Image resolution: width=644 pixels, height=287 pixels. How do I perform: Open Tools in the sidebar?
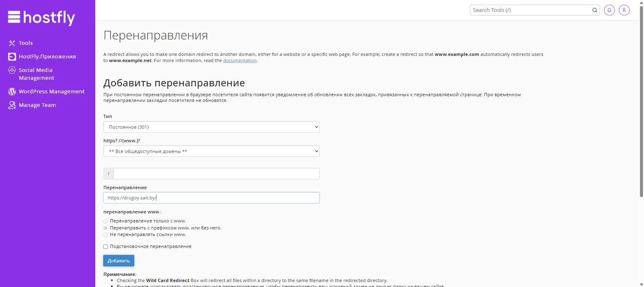pos(25,43)
